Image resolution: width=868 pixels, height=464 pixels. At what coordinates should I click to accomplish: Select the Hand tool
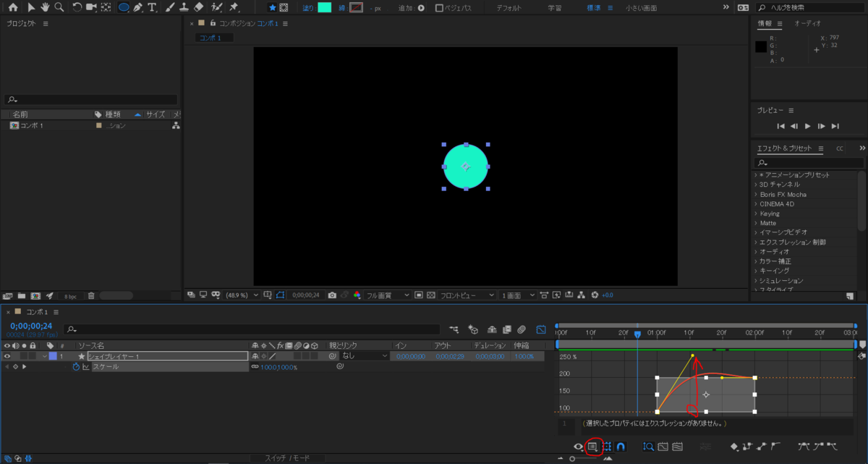[45, 7]
